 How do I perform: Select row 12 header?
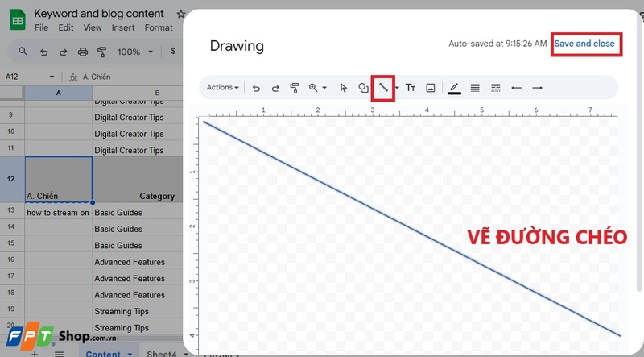point(11,179)
